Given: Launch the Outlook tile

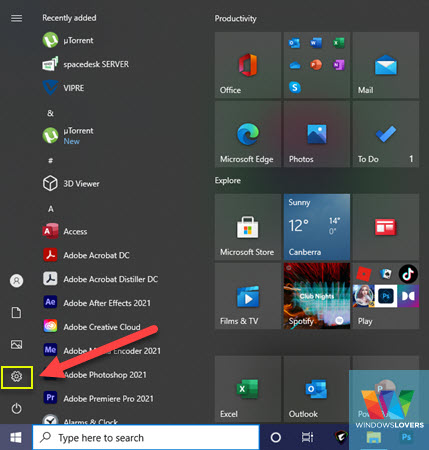Looking at the screenshot, I should click(x=317, y=389).
